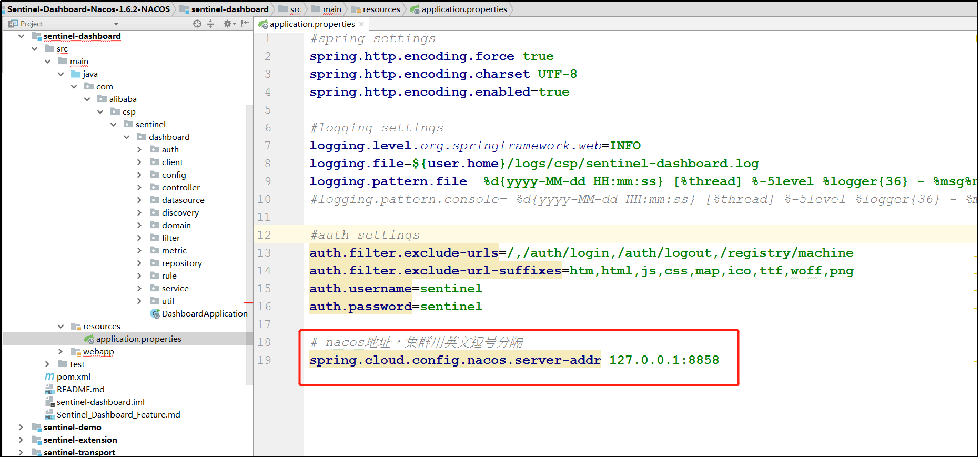This screenshot has width=980, height=458.
Task: Select the repository package folder icon
Action: [x=155, y=263]
